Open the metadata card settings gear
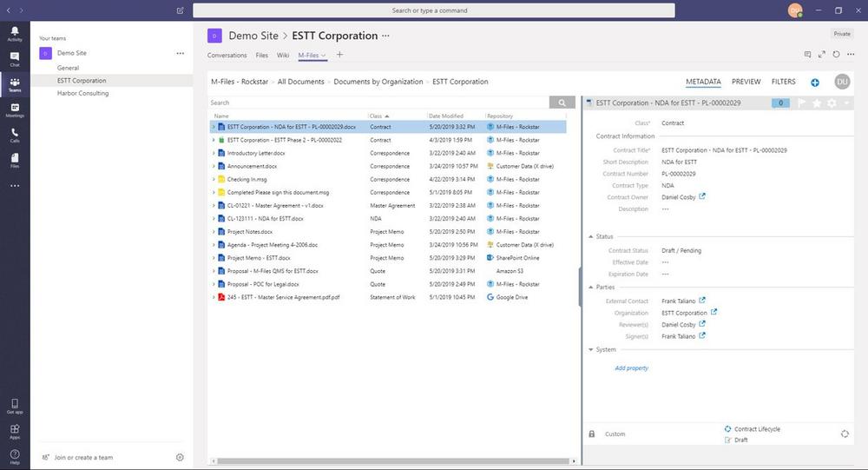Viewport: 868px width, 470px height. (832, 103)
